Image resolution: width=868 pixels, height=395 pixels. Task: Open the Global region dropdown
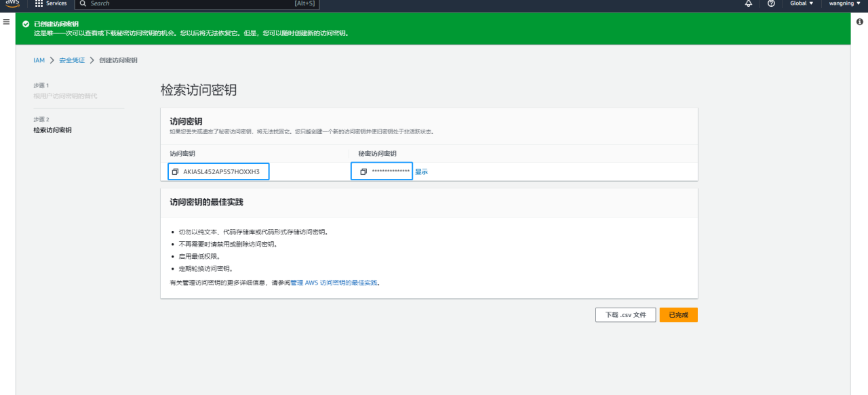802,3
